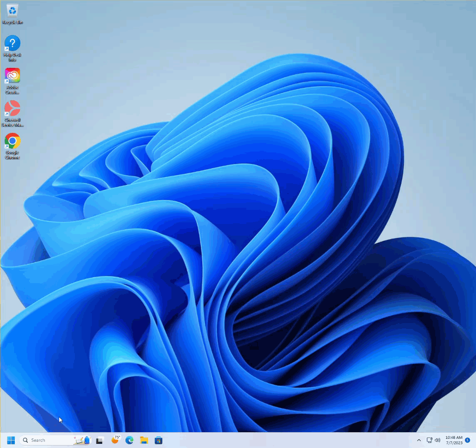
Task: Open Cherwell Service Management
Action: tap(12, 109)
